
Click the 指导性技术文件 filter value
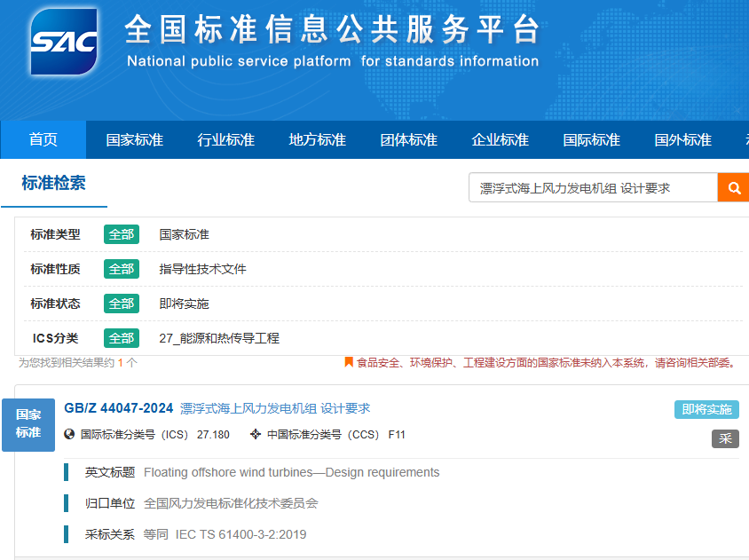pyautogui.click(x=202, y=269)
